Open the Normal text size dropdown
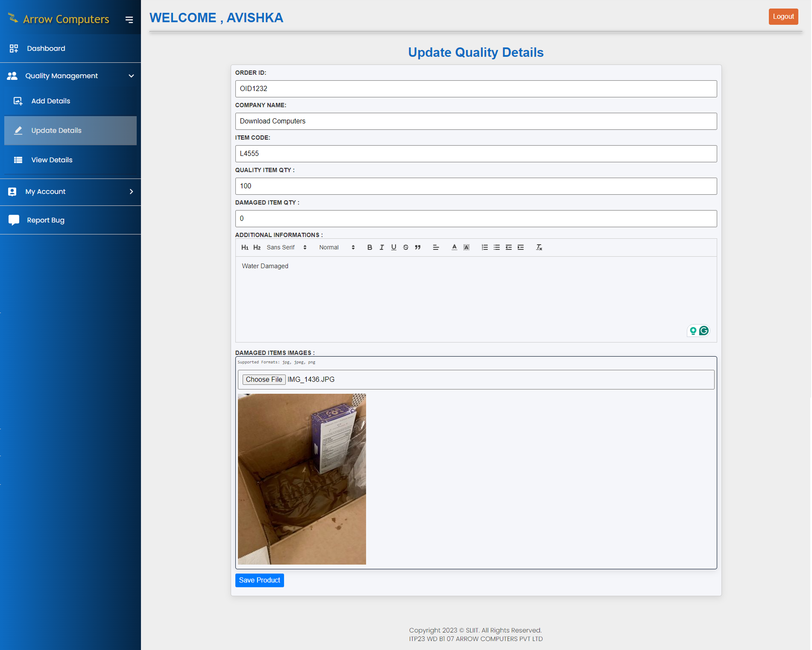This screenshot has width=812, height=650. point(337,247)
